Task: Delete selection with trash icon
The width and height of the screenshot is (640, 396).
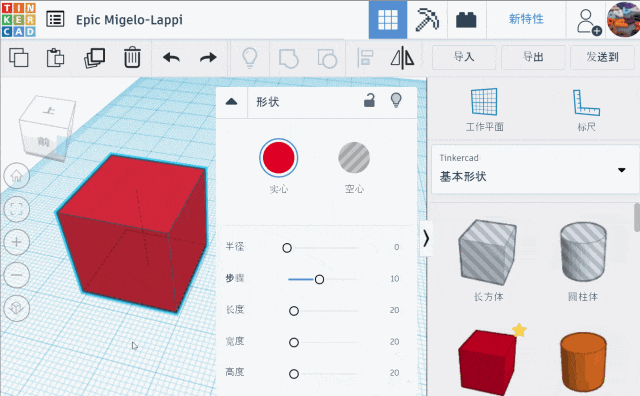Action: pos(132,57)
